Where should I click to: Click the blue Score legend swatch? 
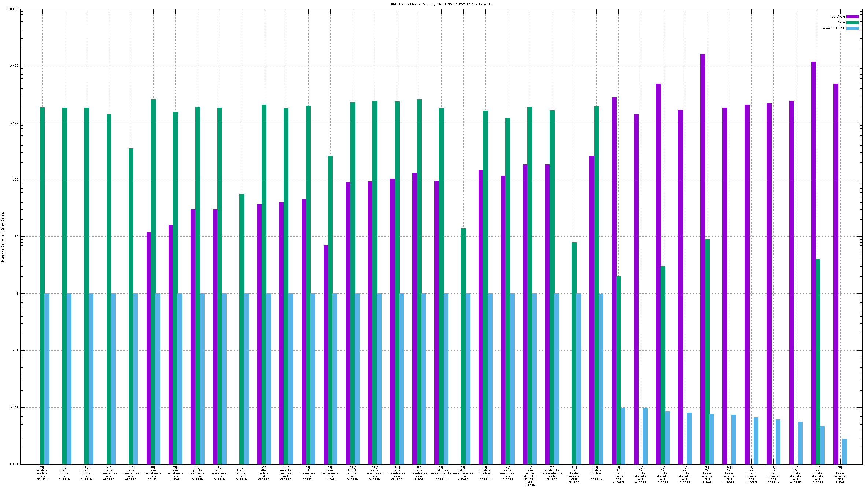click(x=852, y=28)
